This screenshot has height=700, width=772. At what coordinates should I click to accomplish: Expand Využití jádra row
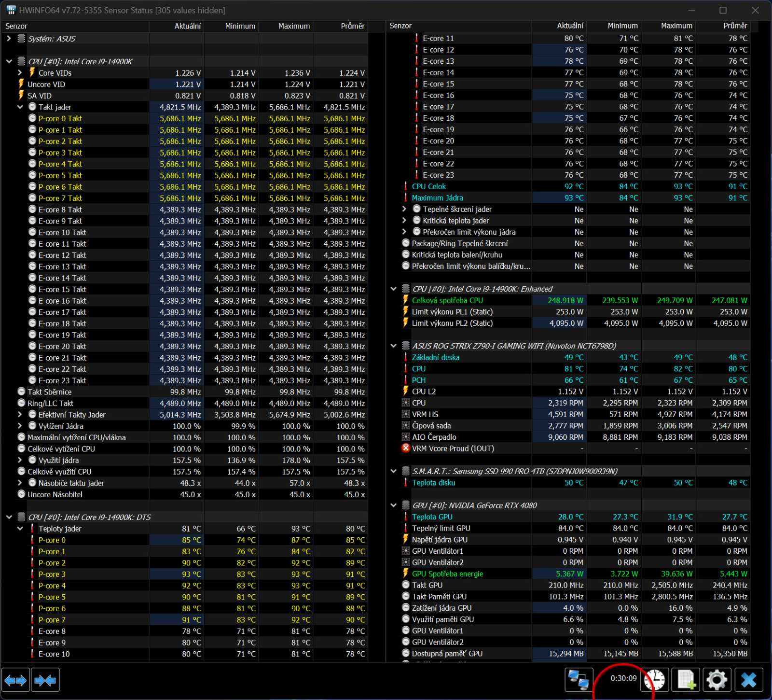20,461
